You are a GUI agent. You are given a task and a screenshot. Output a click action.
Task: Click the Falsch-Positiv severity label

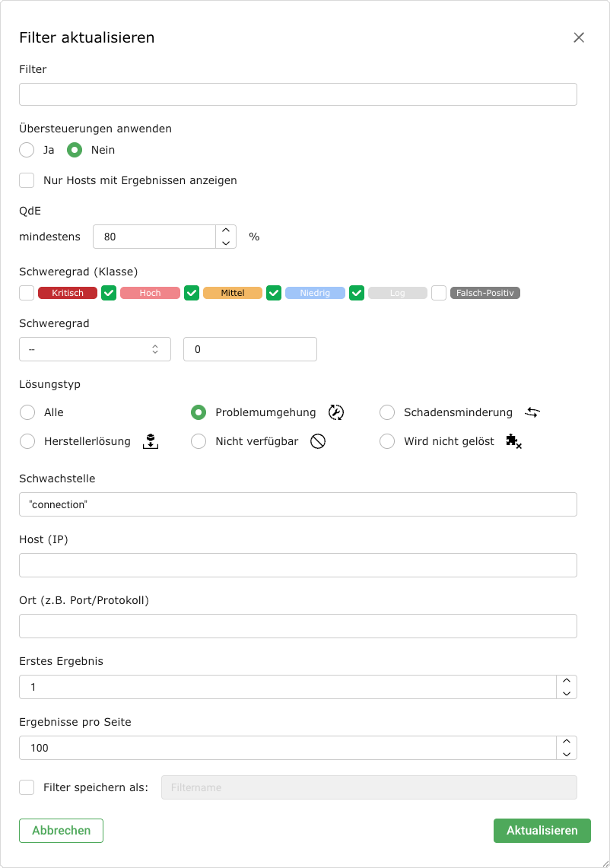pos(485,293)
